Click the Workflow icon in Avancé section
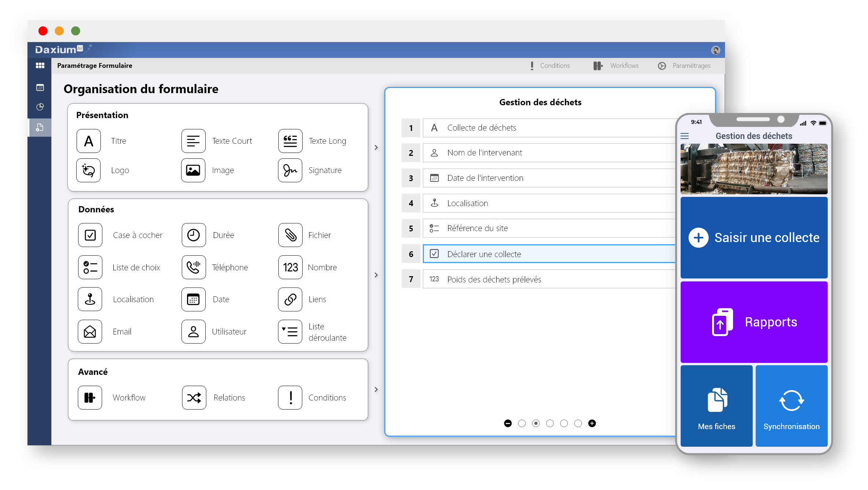The image size is (868, 490). pos(89,396)
